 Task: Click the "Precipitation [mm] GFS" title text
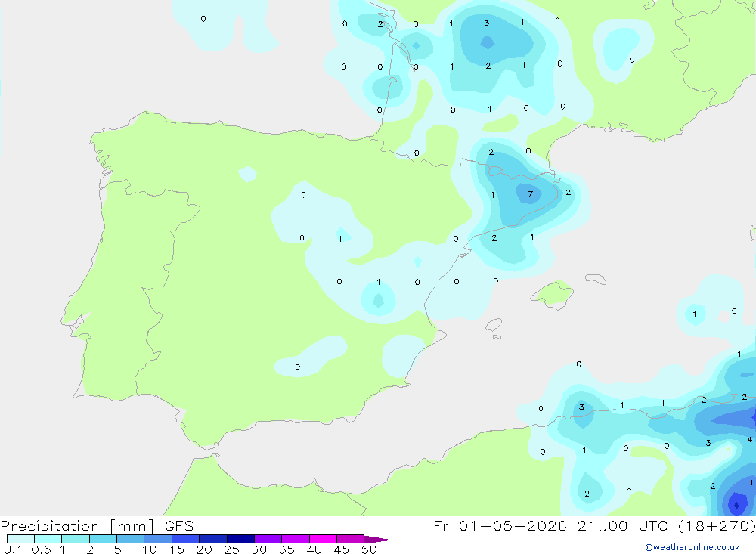point(97,526)
